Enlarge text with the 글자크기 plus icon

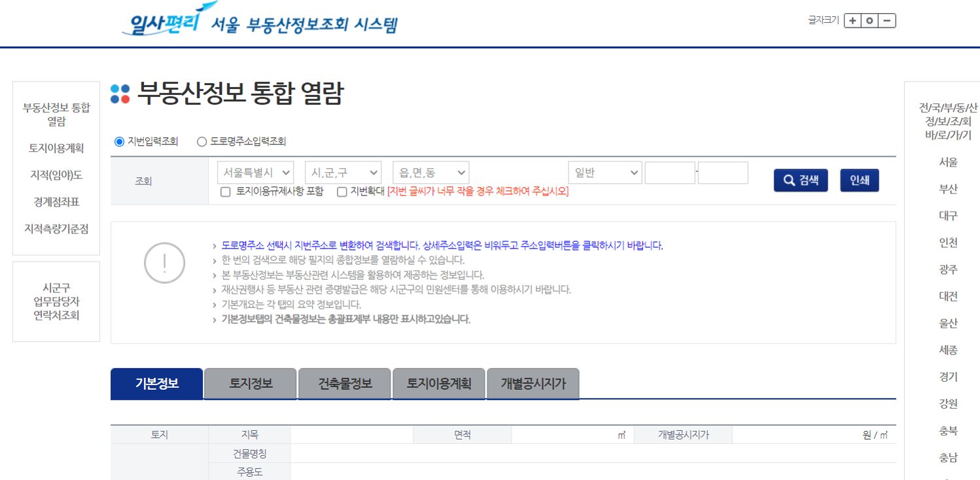click(852, 20)
